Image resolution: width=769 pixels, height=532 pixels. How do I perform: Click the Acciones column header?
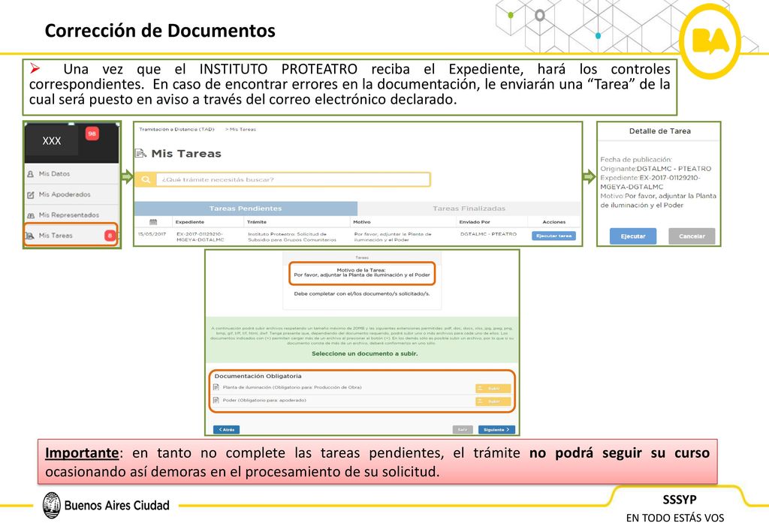tap(554, 222)
